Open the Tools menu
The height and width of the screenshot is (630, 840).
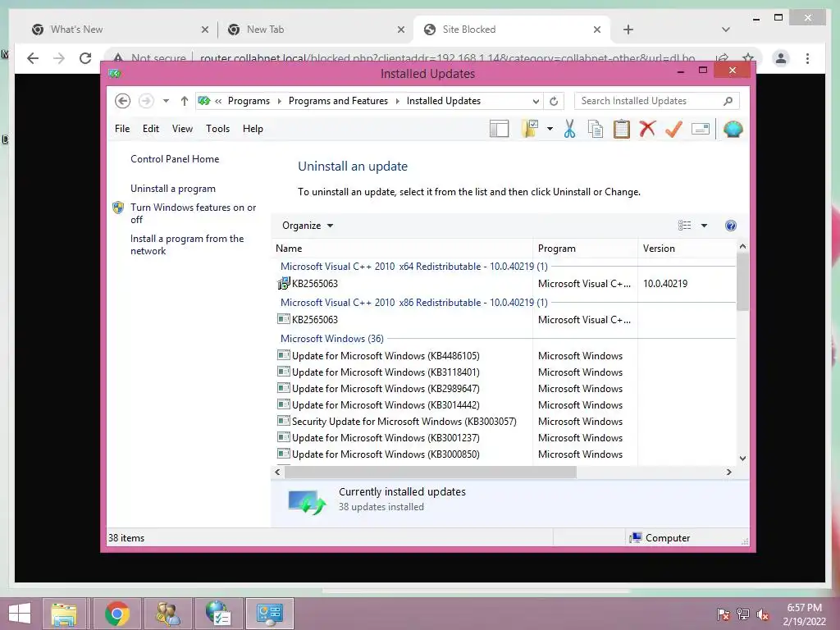pyautogui.click(x=217, y=129)
